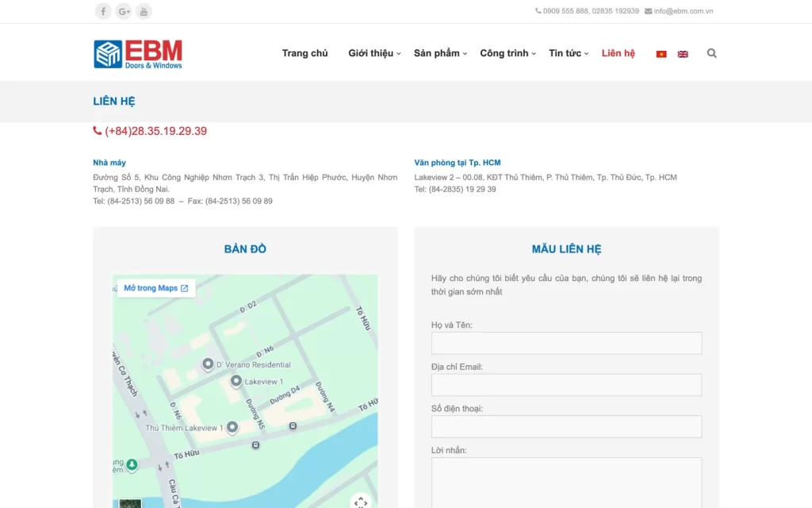Click the bus stop marker near Đường D4

(x=293, y=426)
